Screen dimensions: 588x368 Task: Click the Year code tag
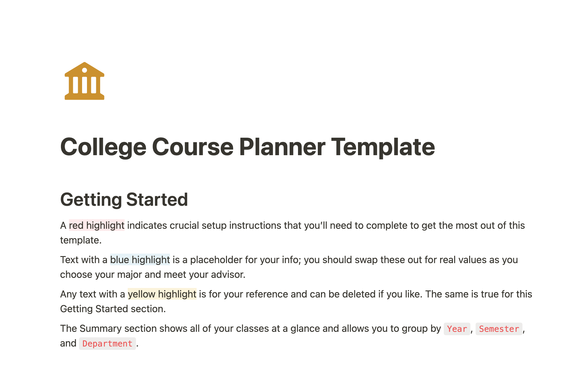pos(457,329)
